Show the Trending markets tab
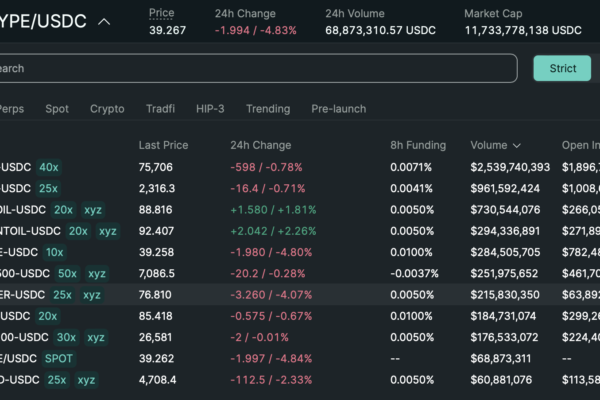This screenshot has width=600, height=400. [268, 109]
